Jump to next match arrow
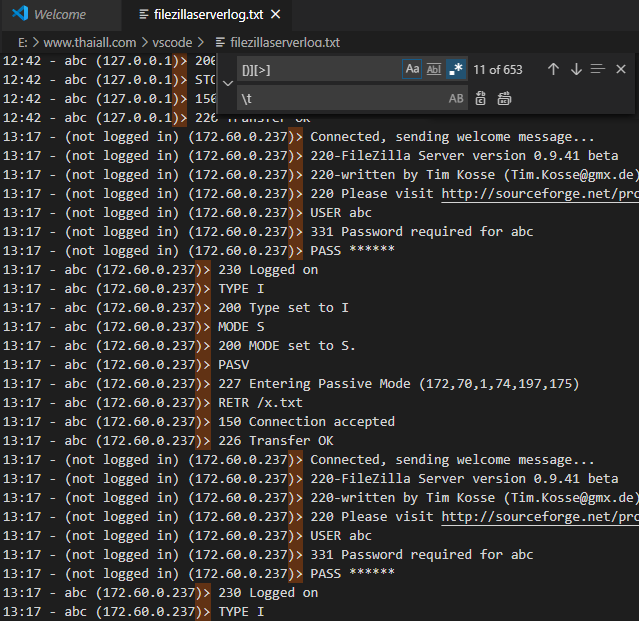This screenshot has height=621, width=639. (576, 69)
